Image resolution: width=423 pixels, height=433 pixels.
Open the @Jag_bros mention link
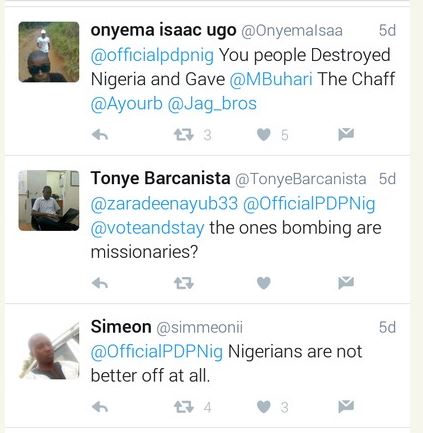click(x=212, y=104)
